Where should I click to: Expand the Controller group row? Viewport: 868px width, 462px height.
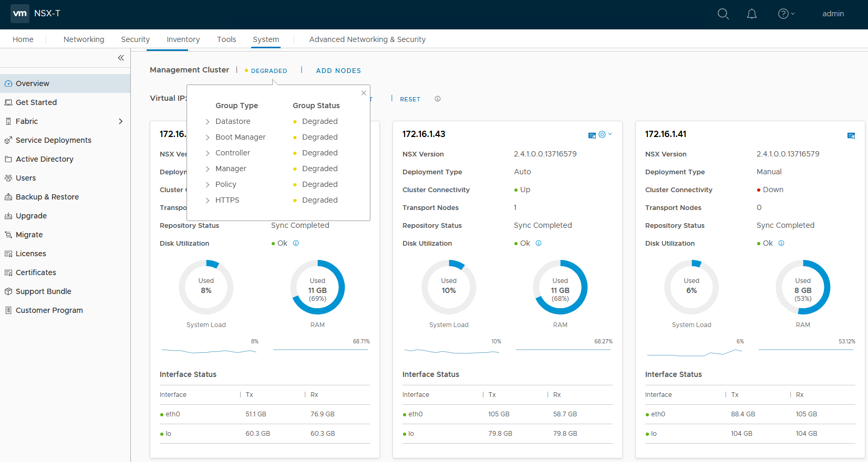click(208, 153)
